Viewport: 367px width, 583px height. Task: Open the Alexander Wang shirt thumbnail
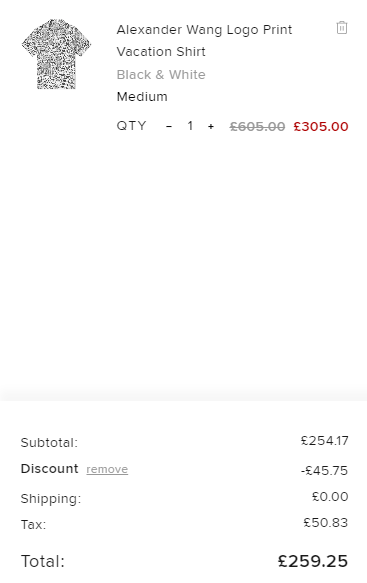[x=56, y=54]
